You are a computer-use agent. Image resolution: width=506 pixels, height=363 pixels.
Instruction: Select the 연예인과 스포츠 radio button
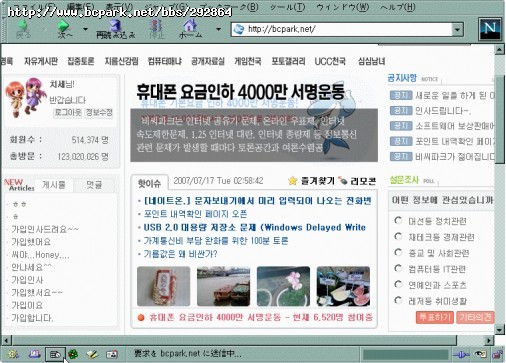coord(398,284)
